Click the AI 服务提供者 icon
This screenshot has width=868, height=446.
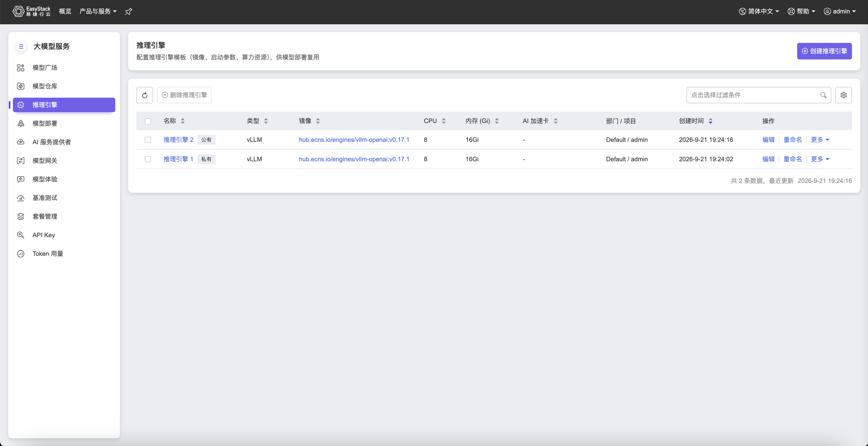pyautogui.click(x=21, y=142)
